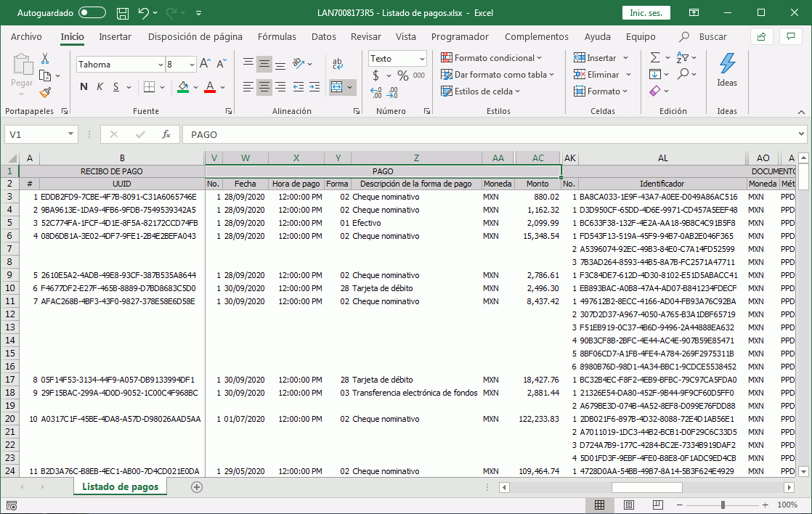This screenshot has width=812, height=514.
Task: Add a new sheet with plus icon
Action: pos(196,487)
